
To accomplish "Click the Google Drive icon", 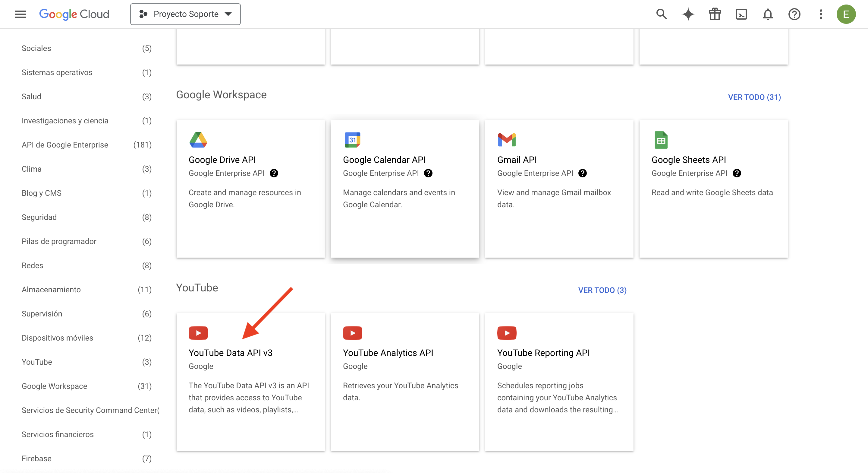I will click(198, 140).
